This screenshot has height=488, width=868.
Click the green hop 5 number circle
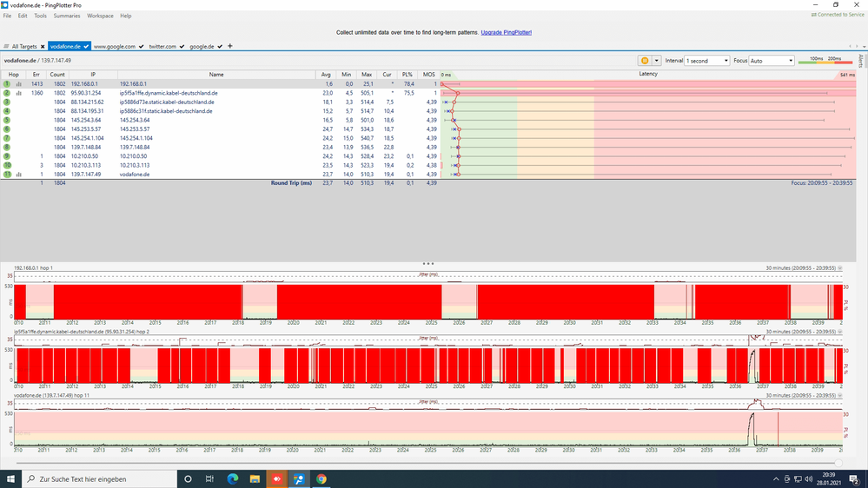pyautogui.click(x=7, y=120)
